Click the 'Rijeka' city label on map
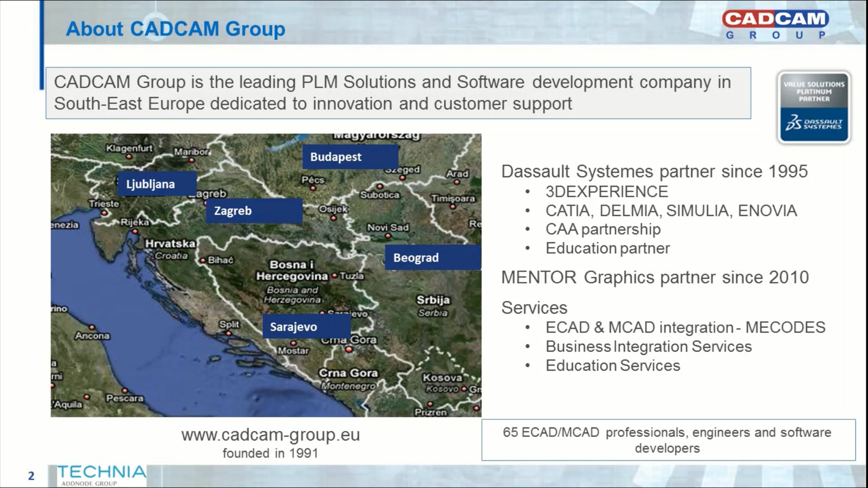868x488 pixels. pyautogui.click(x=135, y=222)
